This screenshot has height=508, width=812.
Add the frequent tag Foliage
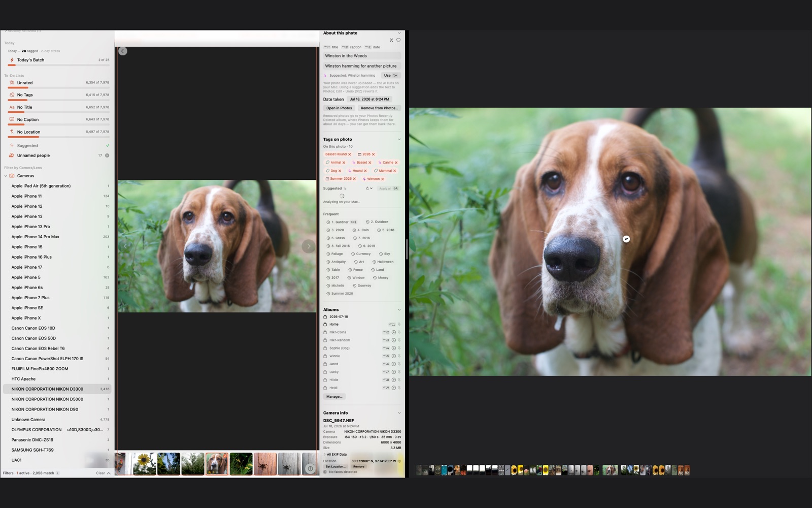335,254
